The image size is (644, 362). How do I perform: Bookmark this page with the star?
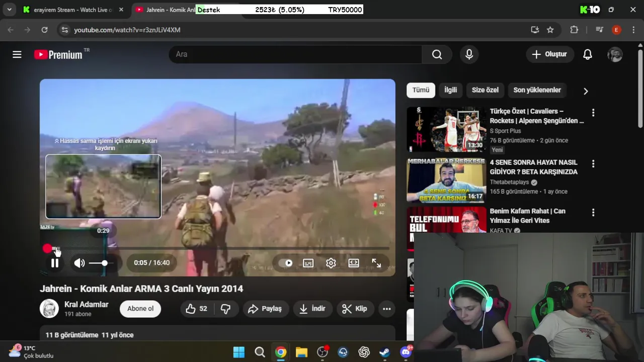pyautogui.click(x=550, y=30)
